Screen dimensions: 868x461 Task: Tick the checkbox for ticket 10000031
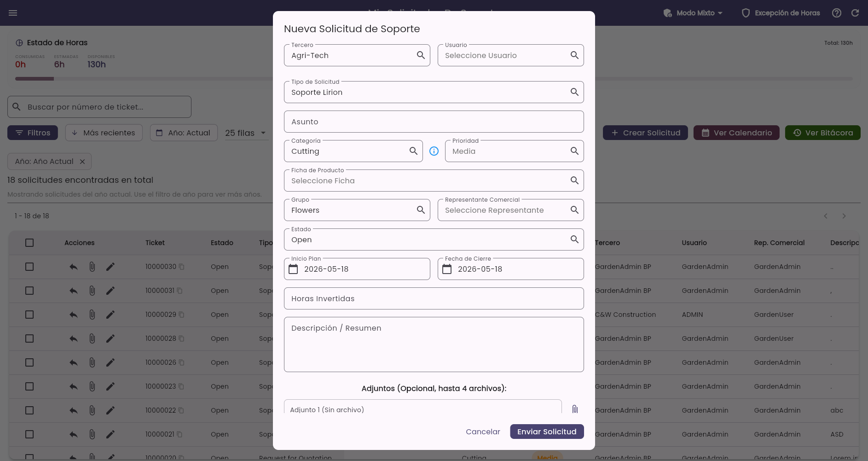[29, 291]
